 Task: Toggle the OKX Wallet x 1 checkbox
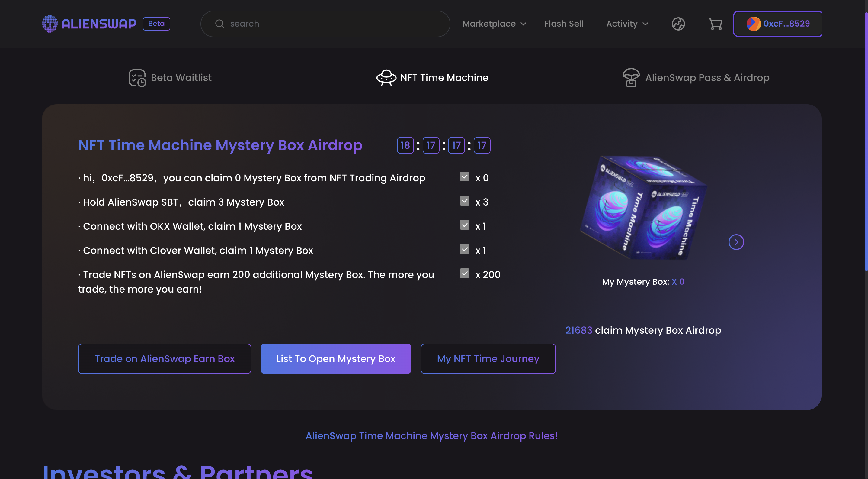[x=464, y=225]
